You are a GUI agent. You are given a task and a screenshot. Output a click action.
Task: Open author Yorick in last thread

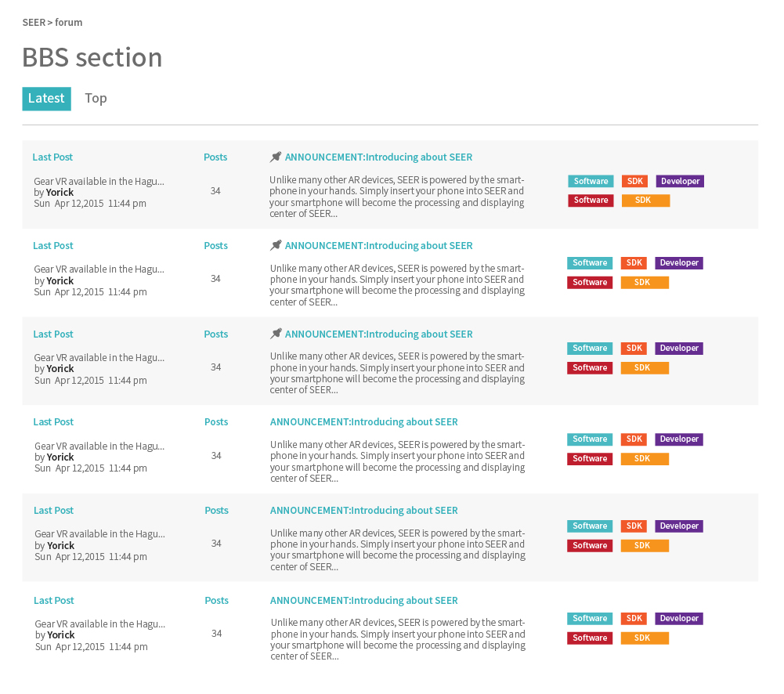point(61,635)
